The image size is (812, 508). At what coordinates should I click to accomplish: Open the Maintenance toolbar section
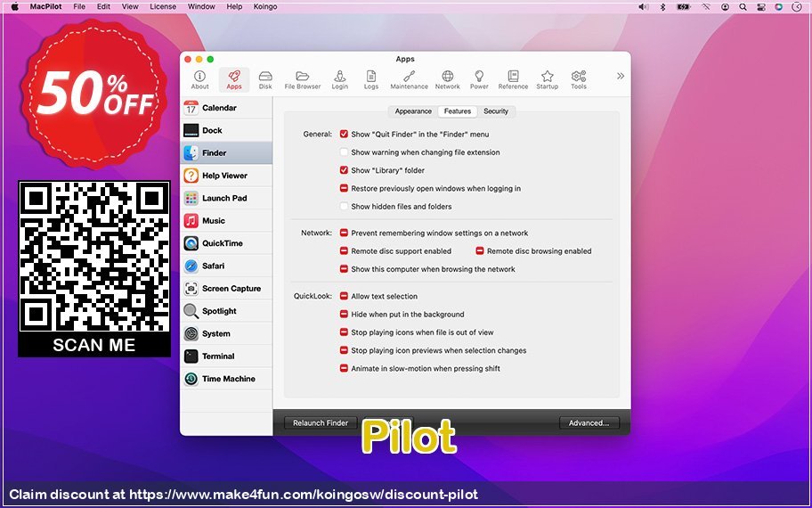point(409,80)
